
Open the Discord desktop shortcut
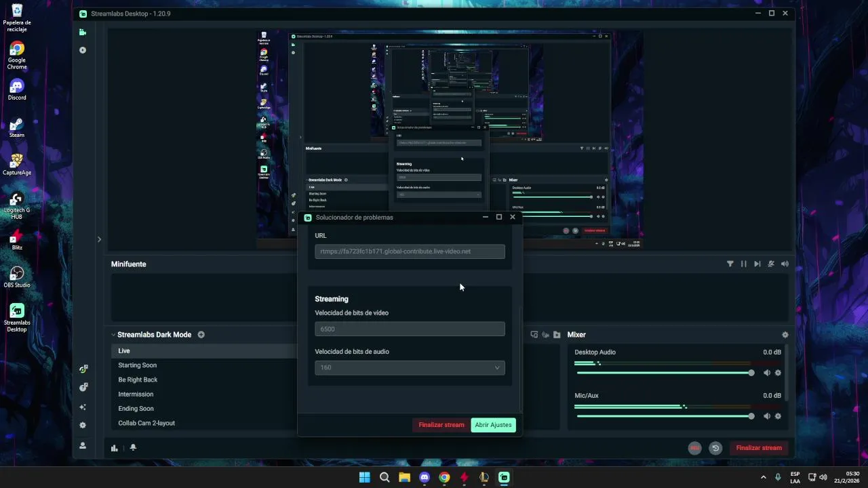[17, 89]
